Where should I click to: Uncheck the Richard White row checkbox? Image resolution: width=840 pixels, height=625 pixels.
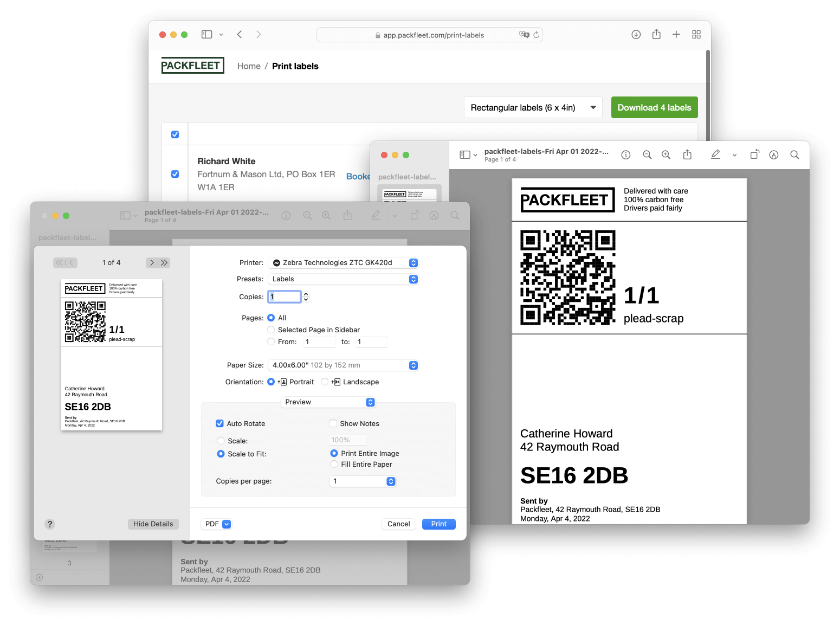click(175, 174)
